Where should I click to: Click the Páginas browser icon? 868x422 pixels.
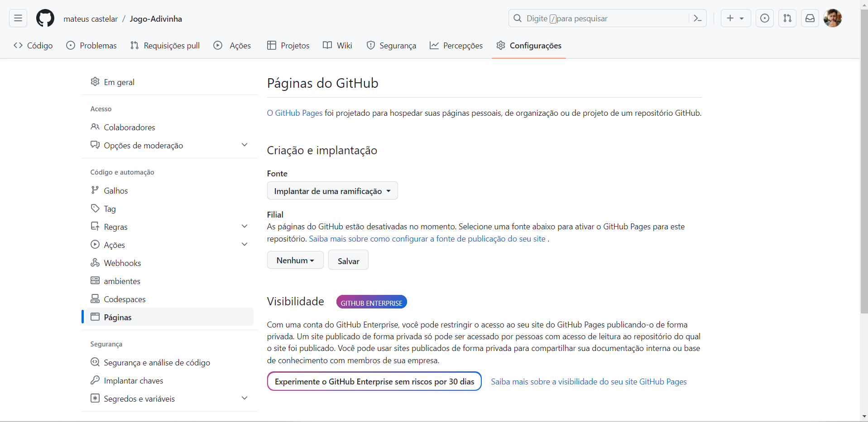point(95,317)
